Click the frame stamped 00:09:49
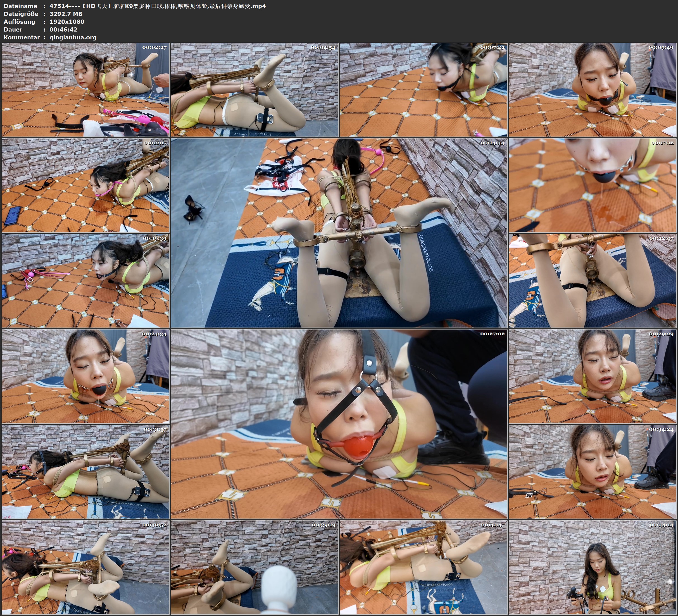The image size is (678, 616). (592, 89)
